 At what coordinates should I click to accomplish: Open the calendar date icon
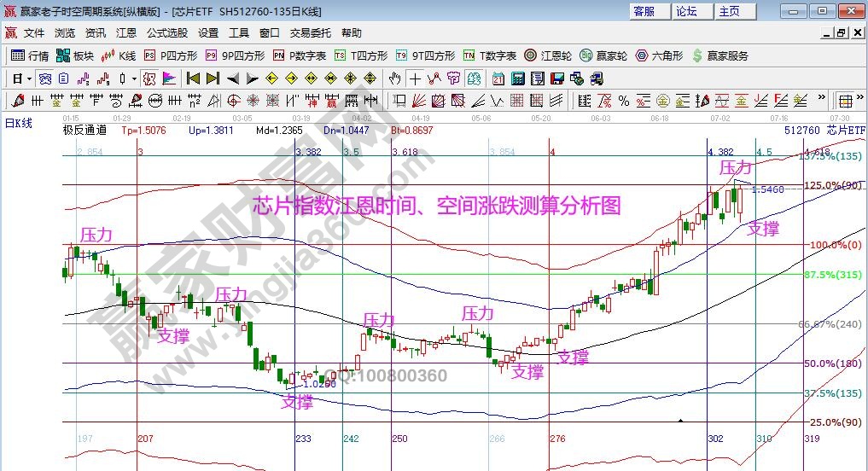498,78
